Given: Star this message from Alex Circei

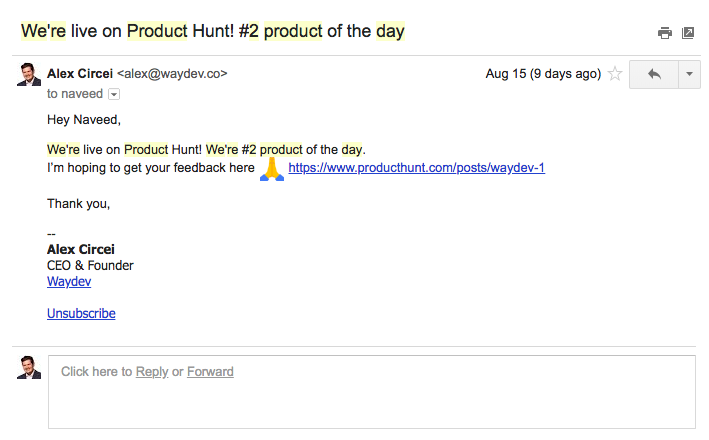Looking at the screenshot, I should click(x=615, y=74).
